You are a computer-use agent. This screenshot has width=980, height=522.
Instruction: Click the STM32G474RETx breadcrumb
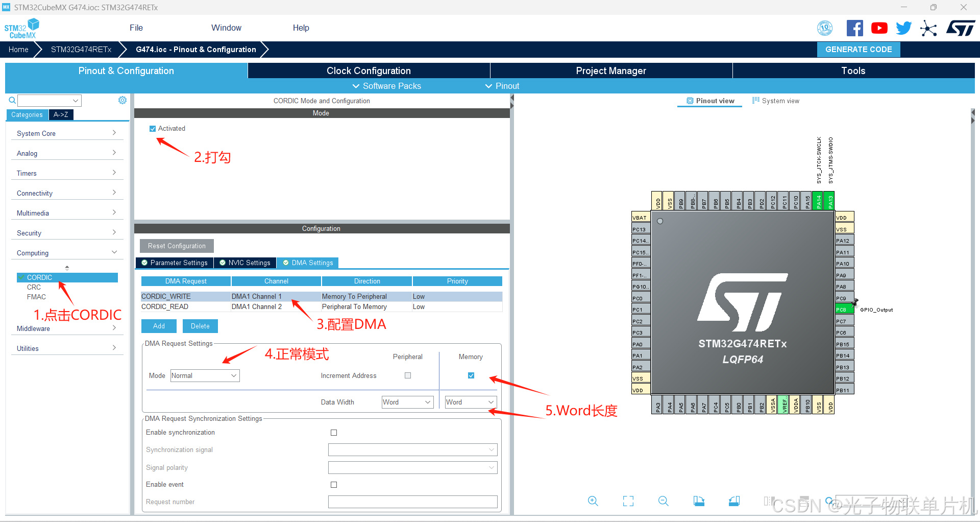81,50
